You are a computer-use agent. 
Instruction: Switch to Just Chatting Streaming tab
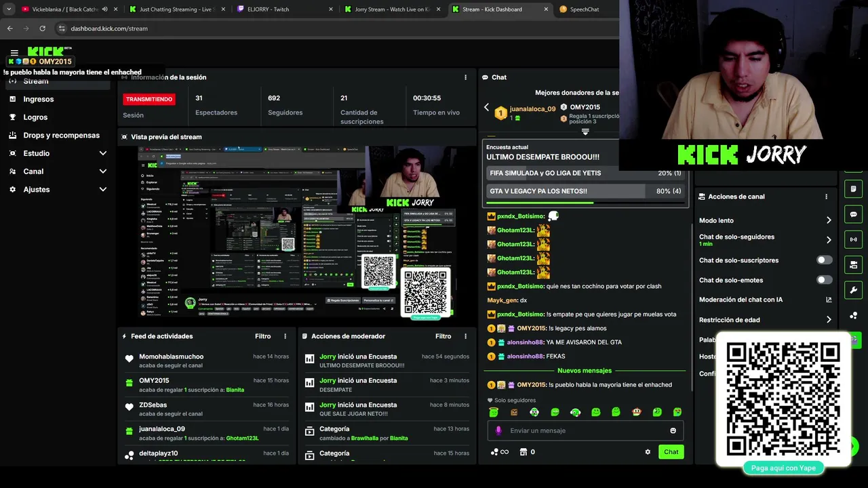[178, 9]
